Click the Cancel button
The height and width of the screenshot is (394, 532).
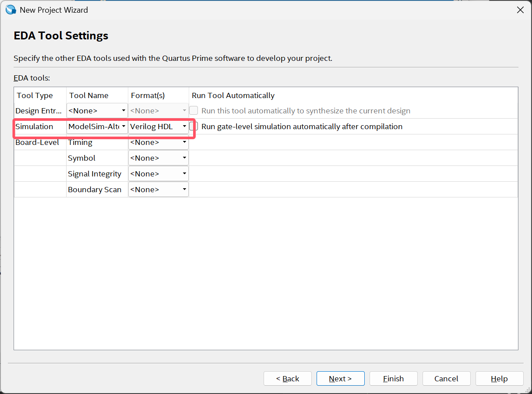click(x=447, y=379)
